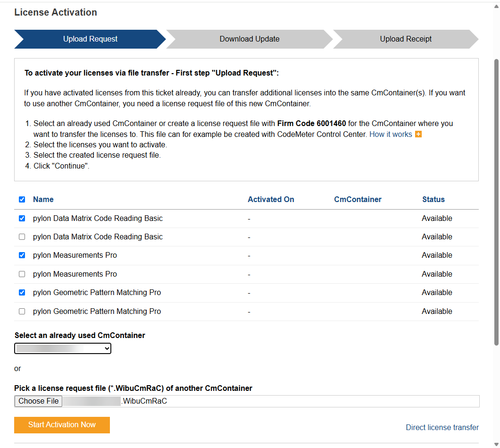Enable the unchecked pylon Measurements Pro license
500x448 pixels.
[x=22, y=274]
